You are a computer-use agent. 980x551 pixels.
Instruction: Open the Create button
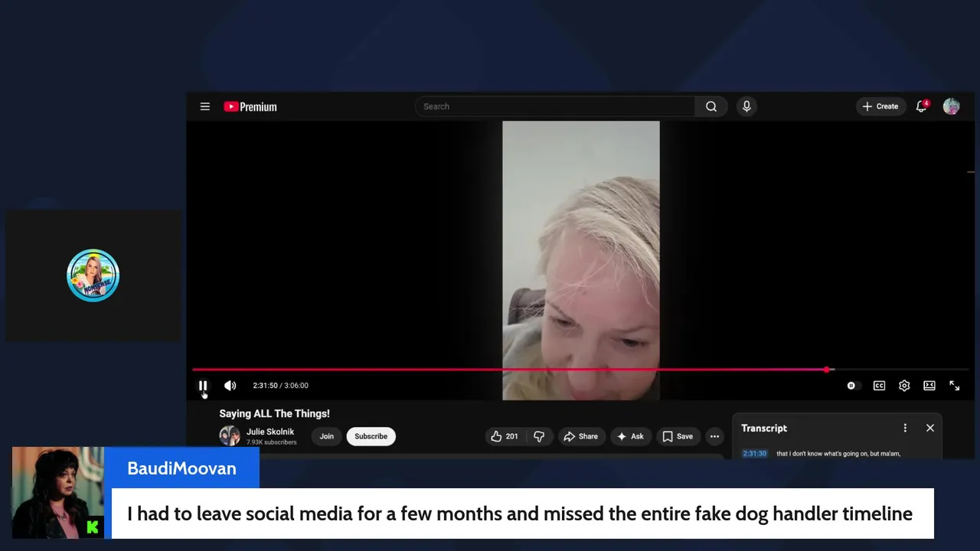tap(880, 106)
